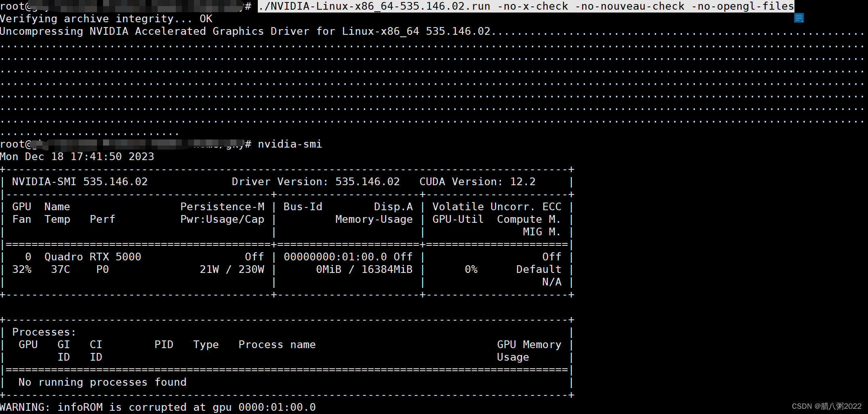Click the 'Volatile Uncorr. ECC' header

click(x=497, y=207)
